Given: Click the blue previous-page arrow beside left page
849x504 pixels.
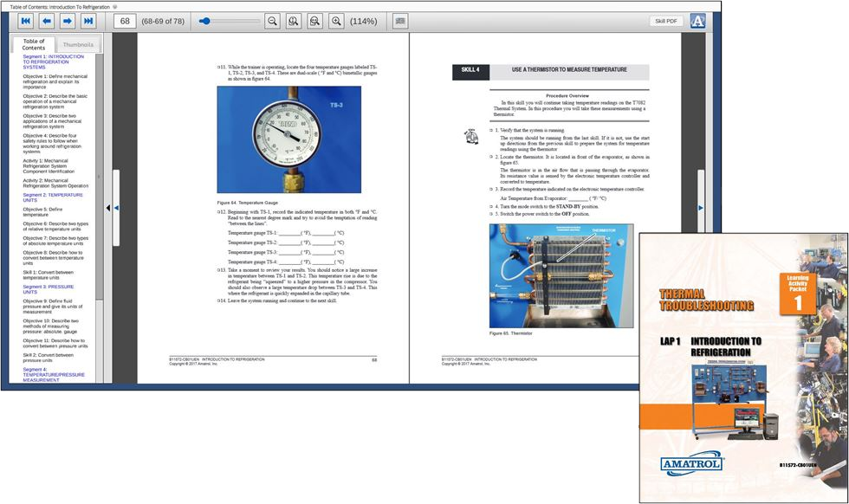Looking at the screenshot, I should pyautogui.click(x=116, y=208).
